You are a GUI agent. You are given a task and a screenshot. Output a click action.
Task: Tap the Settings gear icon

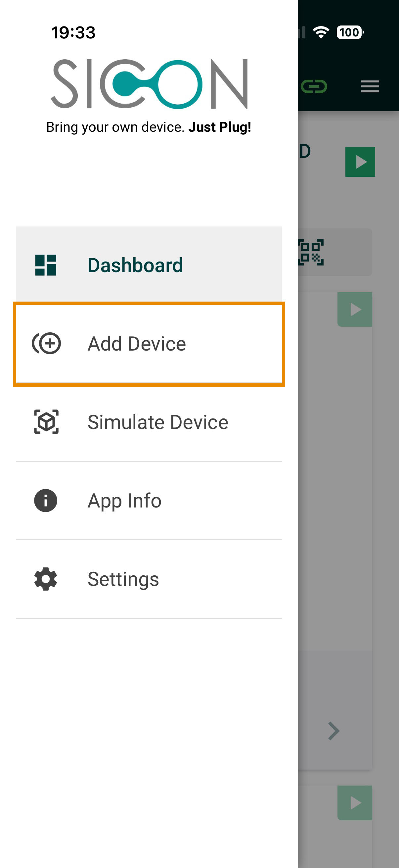[x=46, y=579]
